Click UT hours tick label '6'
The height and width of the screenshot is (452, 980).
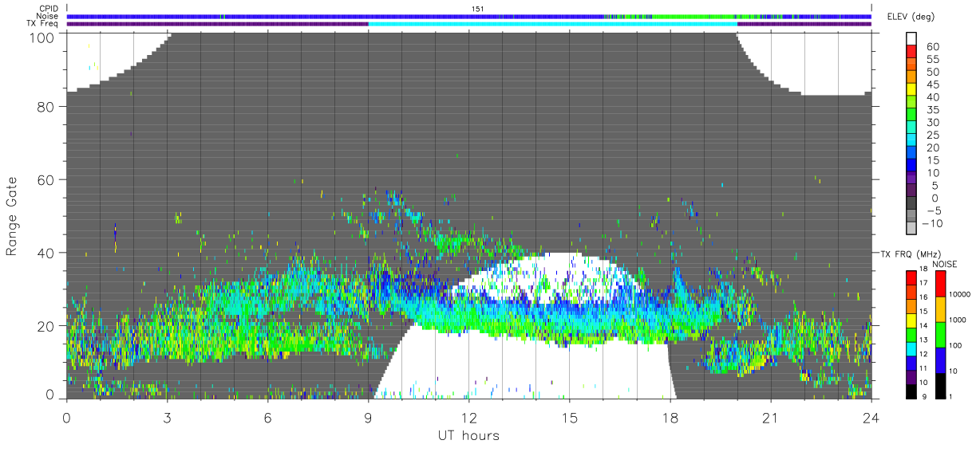(267, 417)
